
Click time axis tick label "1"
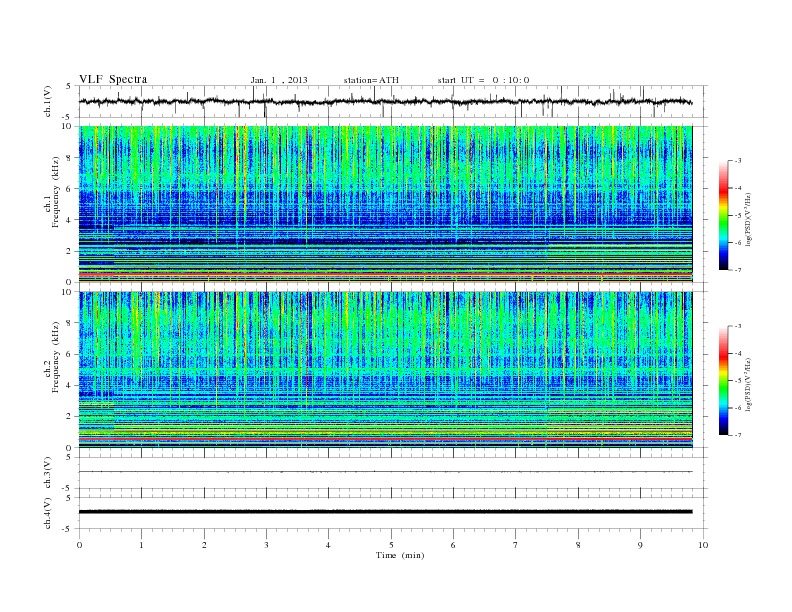click(141, 545)
